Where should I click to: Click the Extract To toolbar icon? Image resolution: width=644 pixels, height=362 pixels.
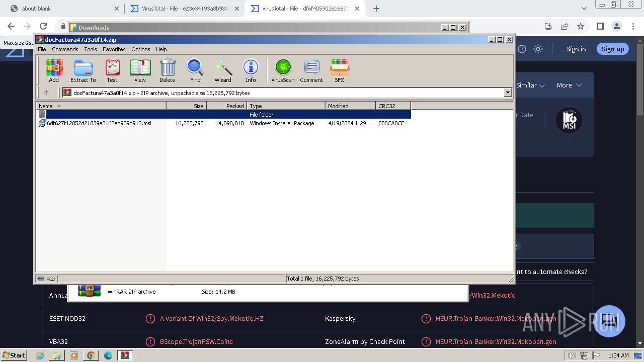[83, 70]
